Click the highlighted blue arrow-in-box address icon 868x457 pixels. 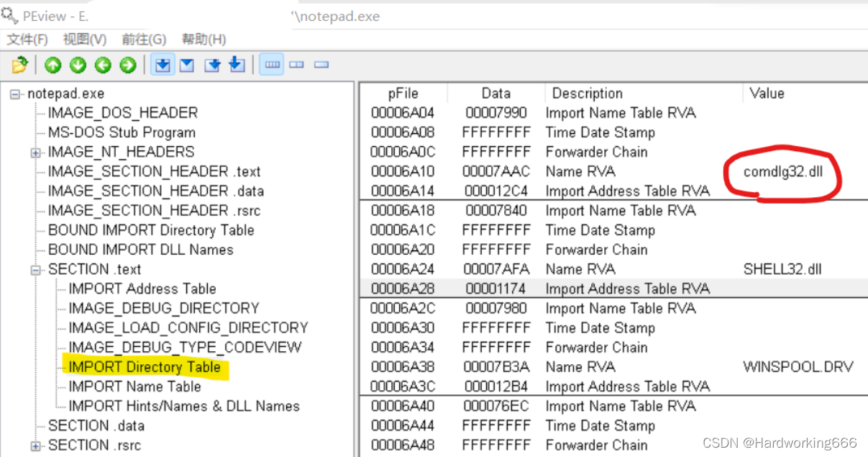pos(163,65)
